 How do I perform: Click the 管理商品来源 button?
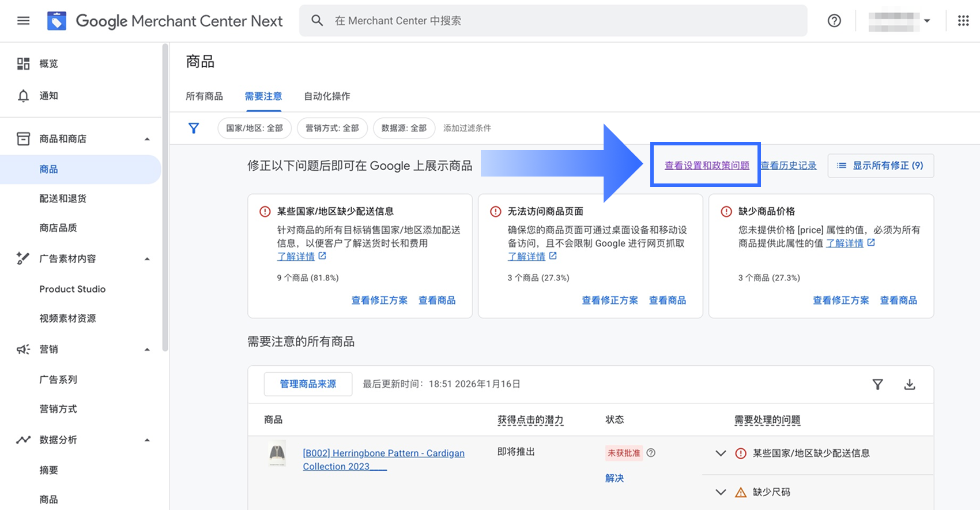coord(308,384)
